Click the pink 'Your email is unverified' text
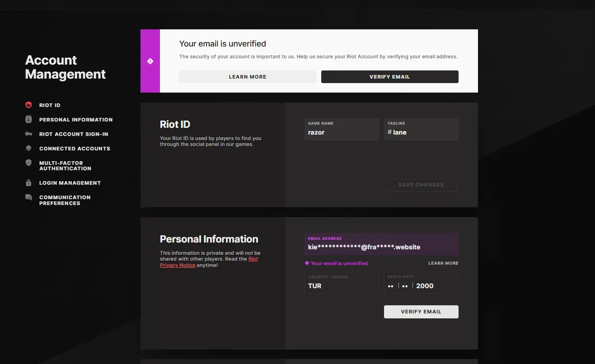 339,263
